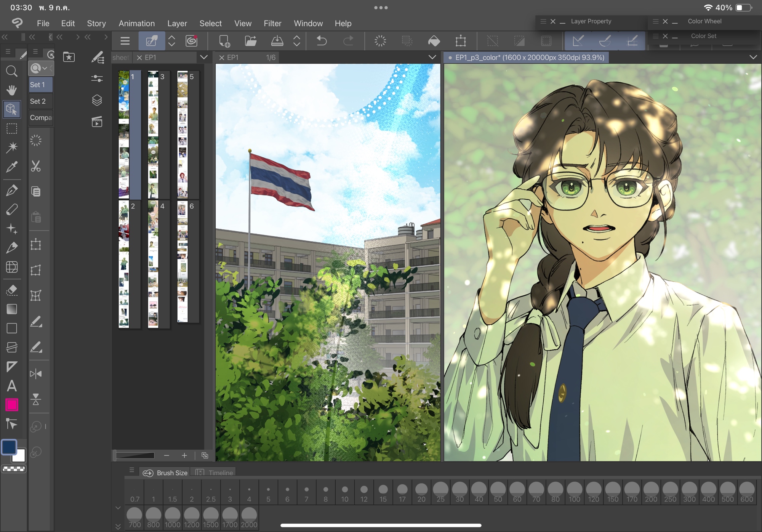The width and height of the screenshot is (762, 532).
Task: Click the Open file folder icon
Action: (x=250, y=41)
